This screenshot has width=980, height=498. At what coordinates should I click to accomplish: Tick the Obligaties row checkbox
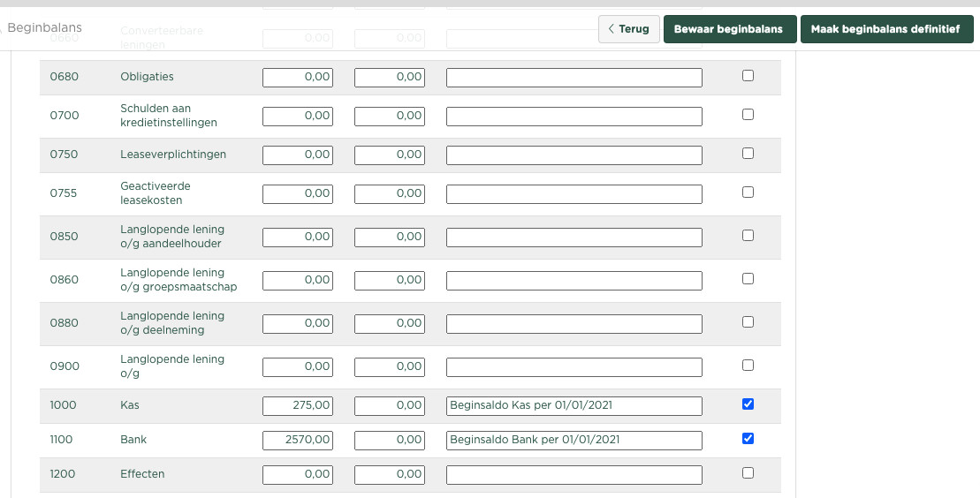748,76
